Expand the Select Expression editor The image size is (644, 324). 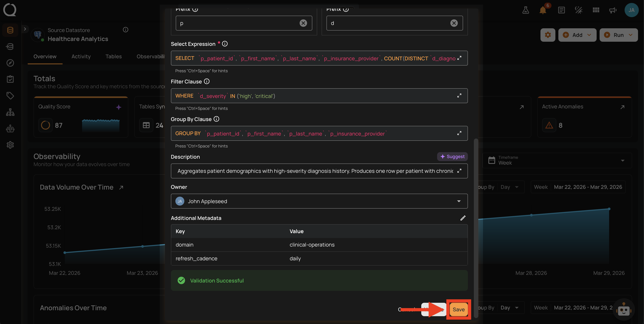coord(459,58)
